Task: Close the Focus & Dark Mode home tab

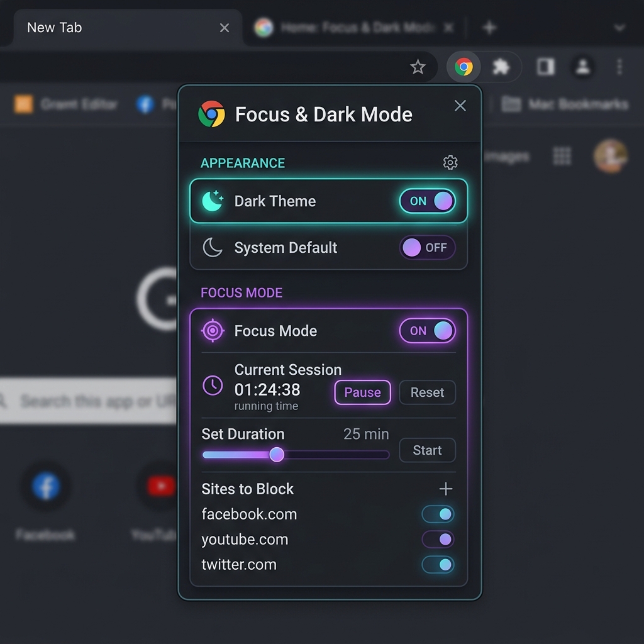Action: click(x=449, y=28)
